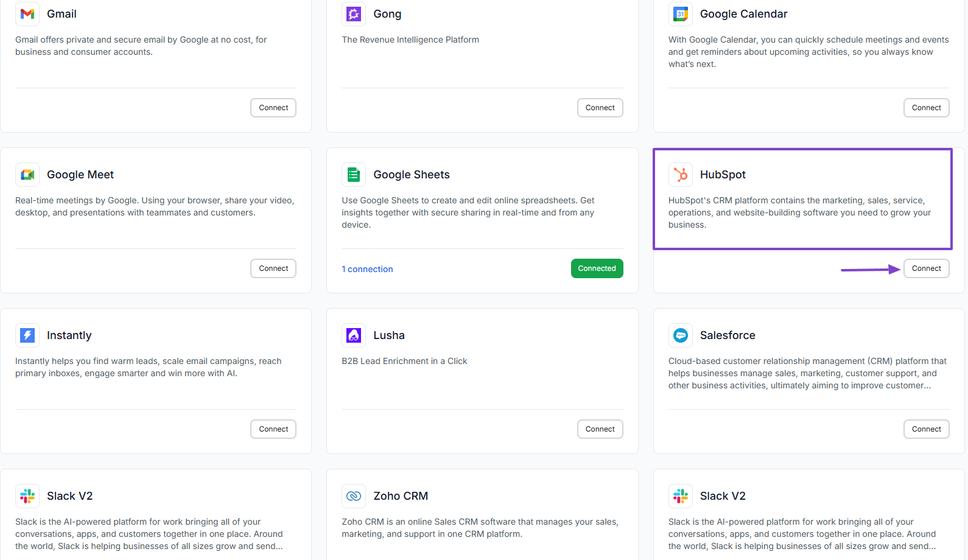Click the HubSpot orange sprocket icon
This screenshot has height=560, width=968.
click(681, 175)
